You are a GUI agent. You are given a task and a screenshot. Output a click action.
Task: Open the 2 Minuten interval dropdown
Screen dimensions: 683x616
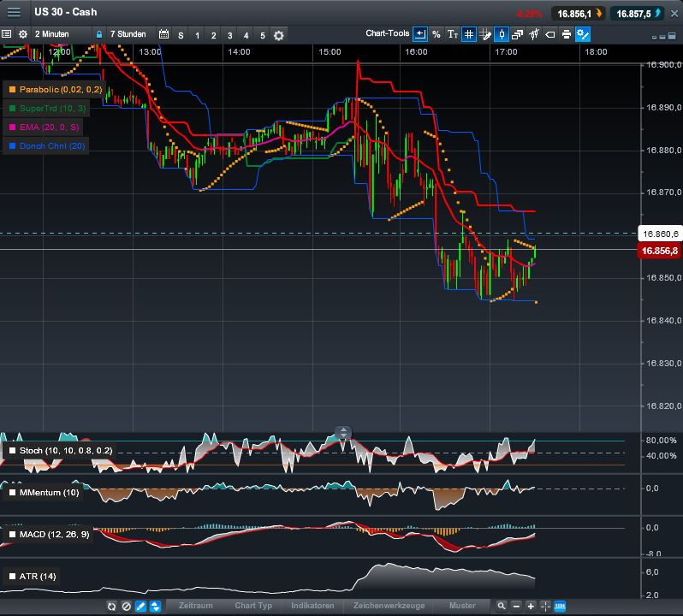click(x=52, y=34)
